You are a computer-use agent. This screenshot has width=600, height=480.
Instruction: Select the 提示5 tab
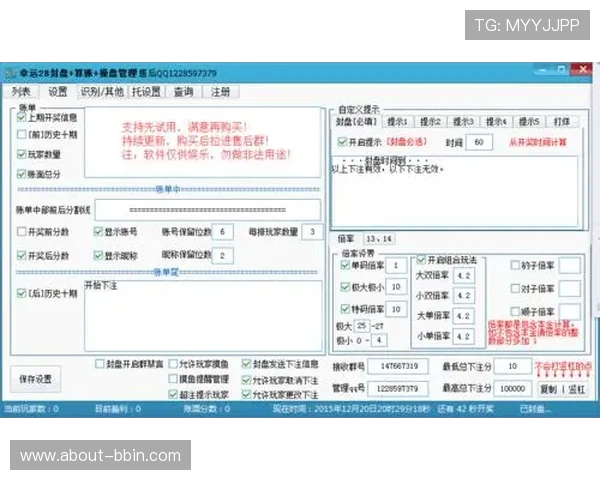coord(529,122)
